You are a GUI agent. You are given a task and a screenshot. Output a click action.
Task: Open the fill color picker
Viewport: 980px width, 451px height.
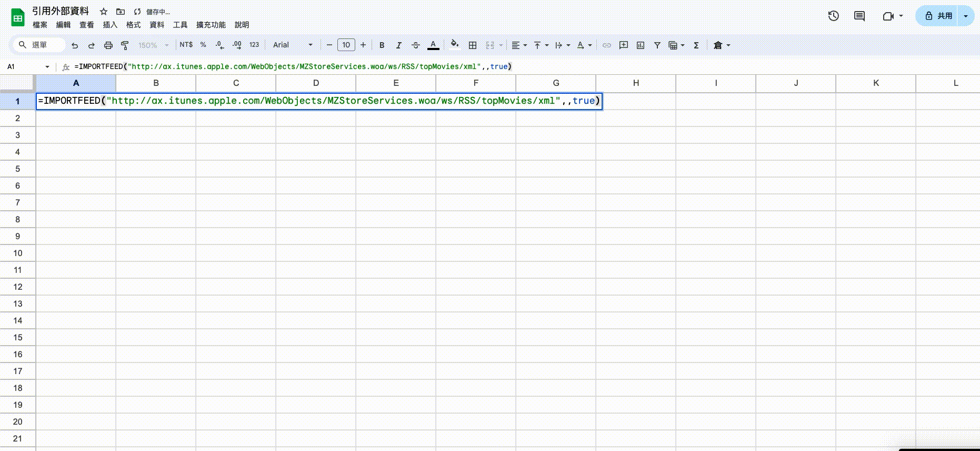click(x=455, y=45)
